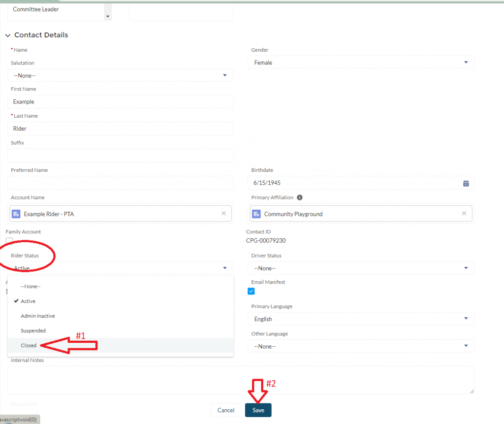Remove Primary Affiliation using the X icon
This screenshot has height=424, width=504.
(464, 214)
